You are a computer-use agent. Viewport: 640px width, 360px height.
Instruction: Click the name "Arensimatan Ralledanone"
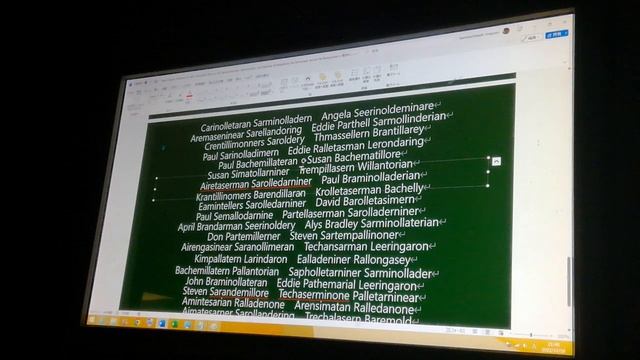(x=354, y=307)
